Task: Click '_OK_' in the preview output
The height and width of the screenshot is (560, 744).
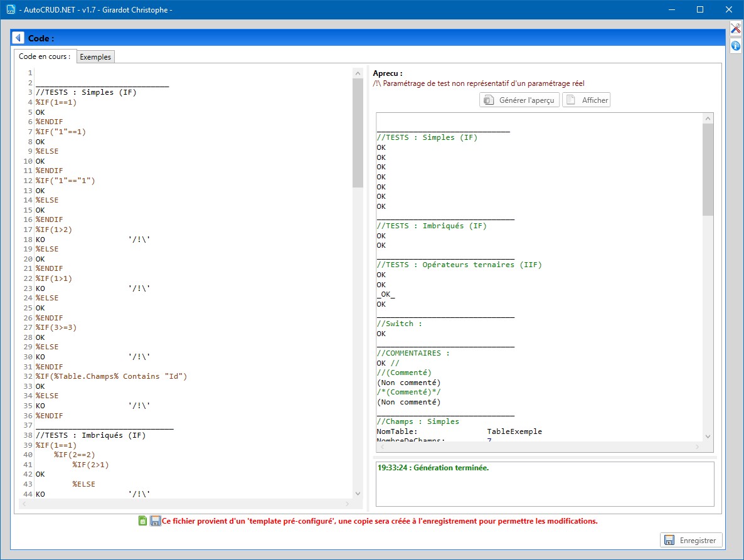Action: click(x=386, y=294)
